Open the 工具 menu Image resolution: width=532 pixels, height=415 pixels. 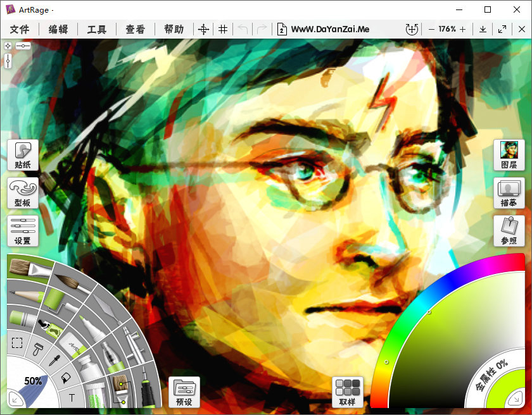click(97, 30)
